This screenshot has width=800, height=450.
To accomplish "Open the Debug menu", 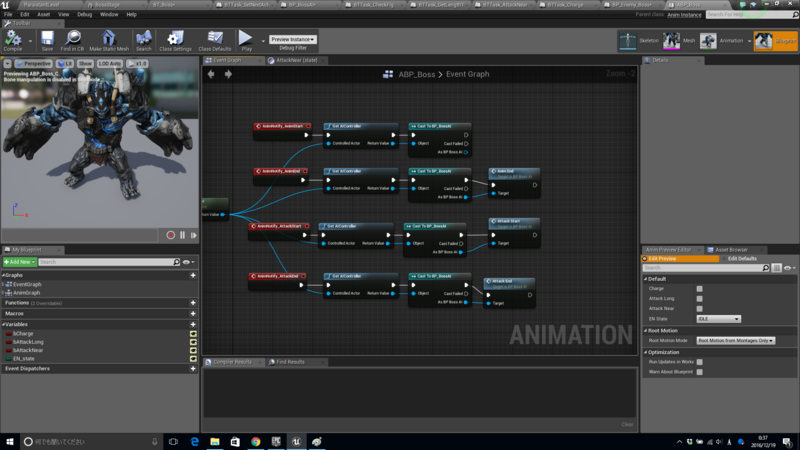I will point(85,14).
